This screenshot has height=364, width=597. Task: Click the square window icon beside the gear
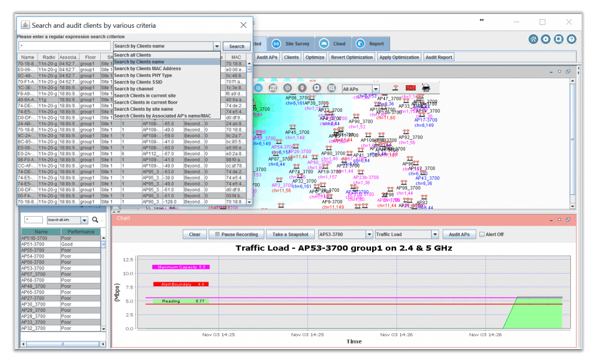(x=559, y=39)
